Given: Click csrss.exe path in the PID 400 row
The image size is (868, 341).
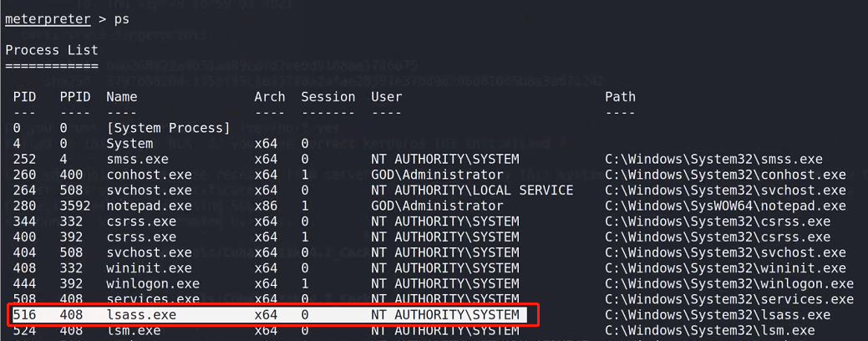Looking at the screenshot, I should 718,237.
